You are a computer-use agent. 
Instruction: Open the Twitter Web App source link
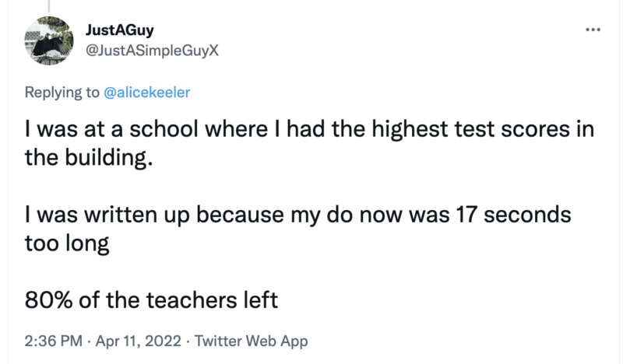[x=252, y=341]
